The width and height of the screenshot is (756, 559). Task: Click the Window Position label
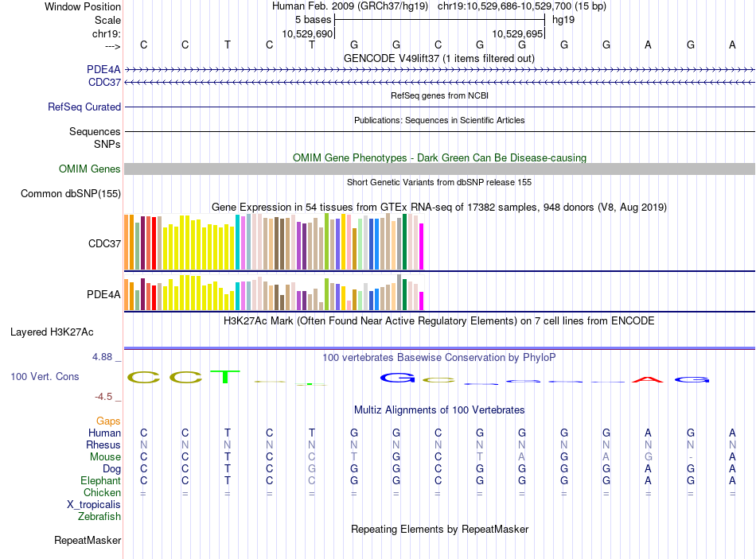pyautogui.click(x=83, y=6)
